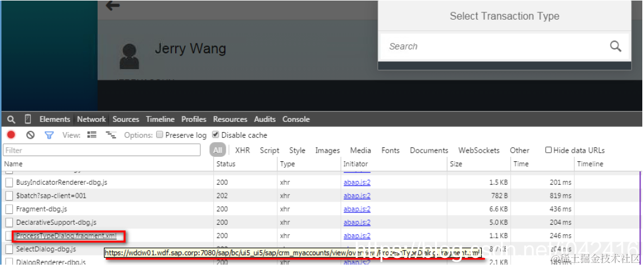This screenshot has width=644, height=268.
Task: Click the Search input field in dialog
Action: [504, 47]
